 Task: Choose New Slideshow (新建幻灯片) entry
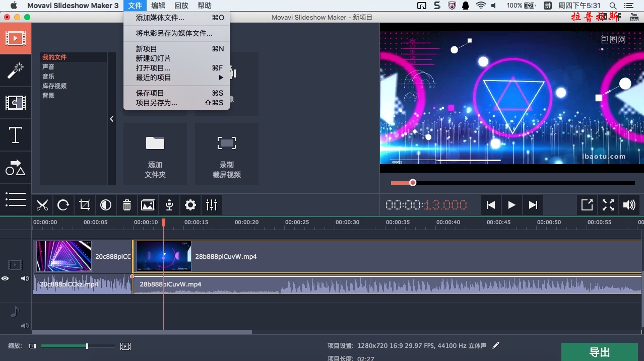tap(176, 58)
